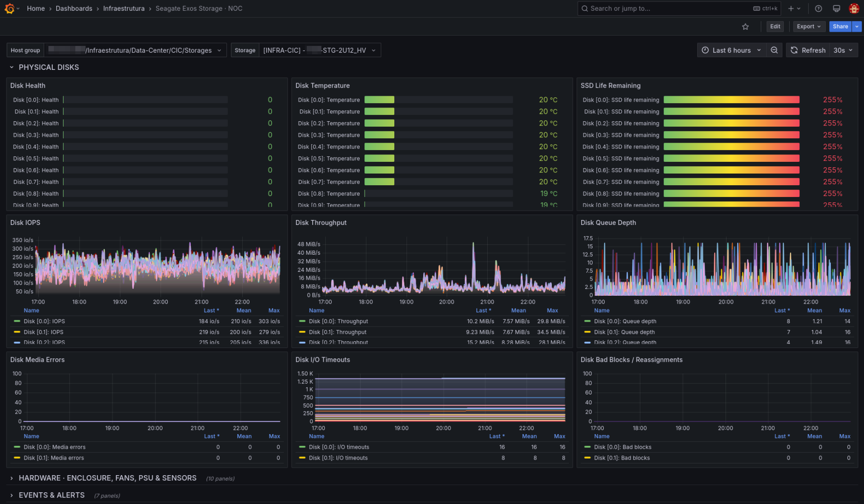Click the Edit dashboard button
This screenshot has height=504, width=864.
point(775,26)
